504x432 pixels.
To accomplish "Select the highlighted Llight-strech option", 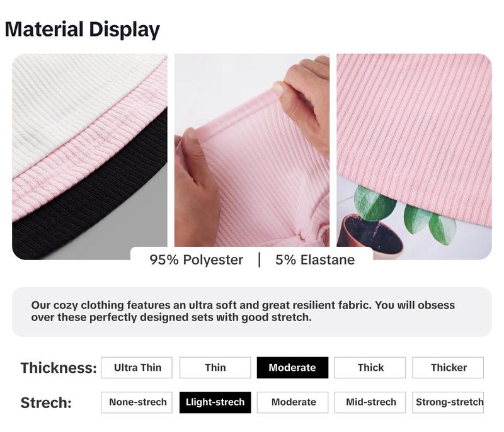I will click(215, 402).
